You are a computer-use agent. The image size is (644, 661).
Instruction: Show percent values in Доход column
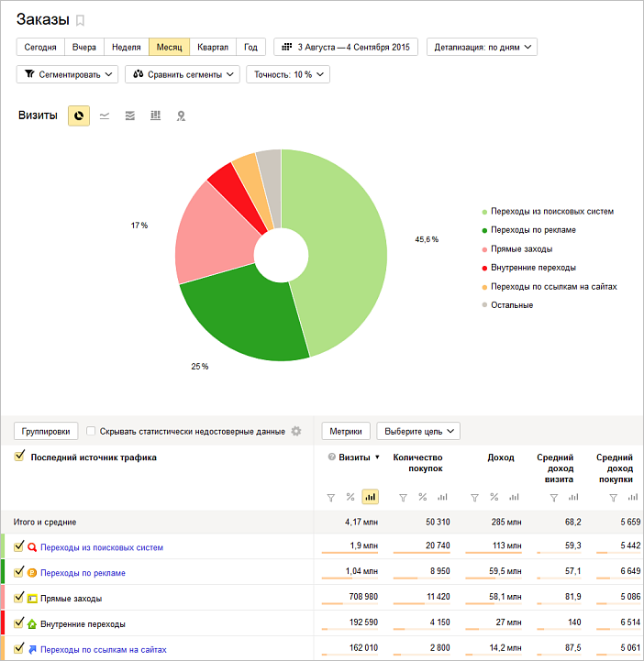click(493, 497)
